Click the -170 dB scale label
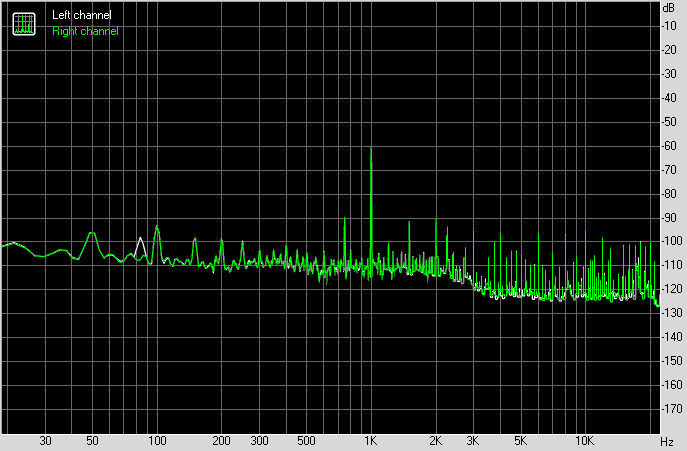The width and height of the screenshot is (687, 451). click(671, 408)
